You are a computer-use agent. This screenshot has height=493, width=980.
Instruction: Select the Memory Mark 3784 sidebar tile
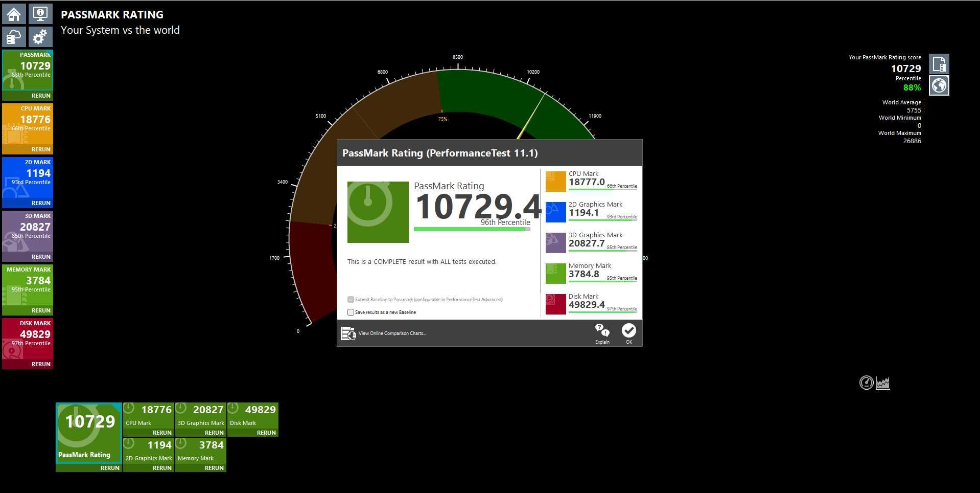pos(28,285)
